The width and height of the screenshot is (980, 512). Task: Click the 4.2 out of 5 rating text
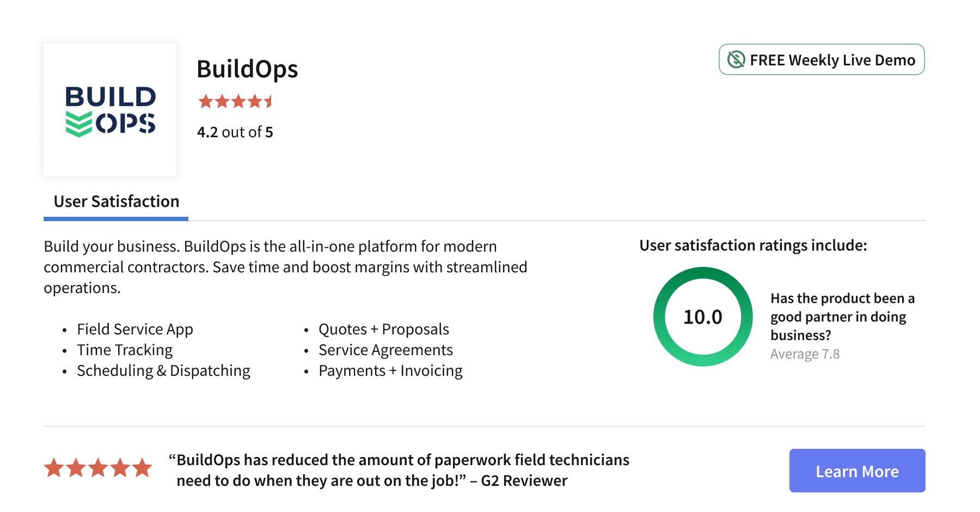236,132
